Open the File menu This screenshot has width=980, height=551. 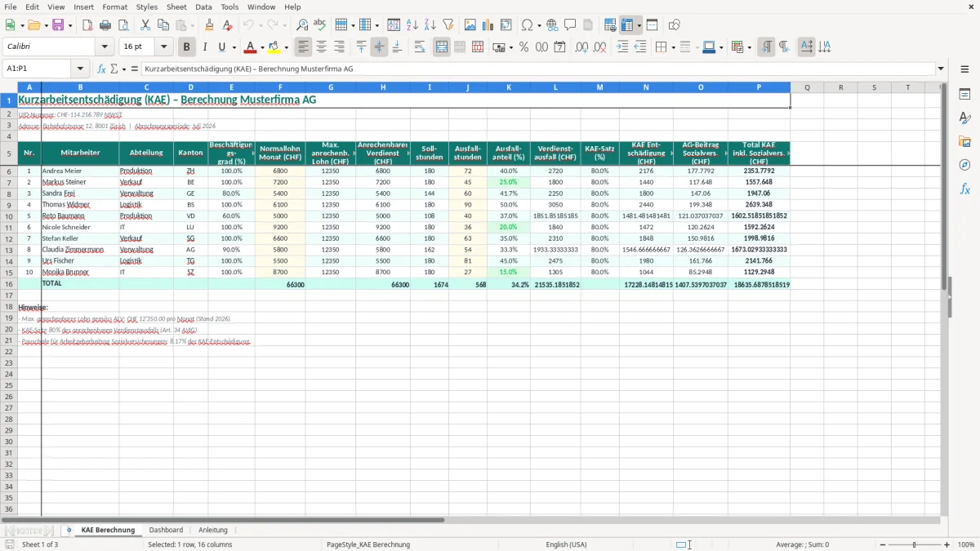[11, 7]
